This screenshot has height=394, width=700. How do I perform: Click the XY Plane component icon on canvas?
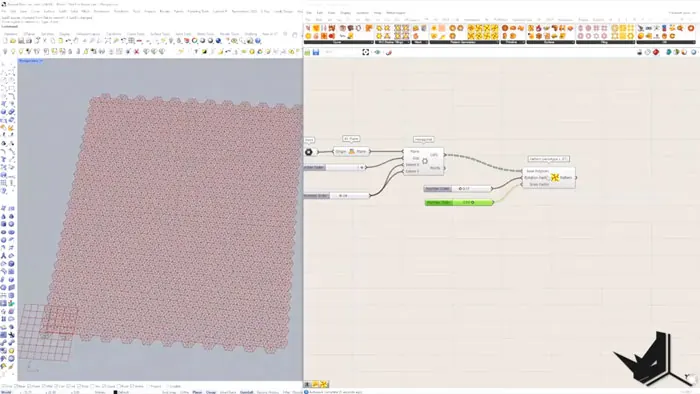(x=352, y=152)
